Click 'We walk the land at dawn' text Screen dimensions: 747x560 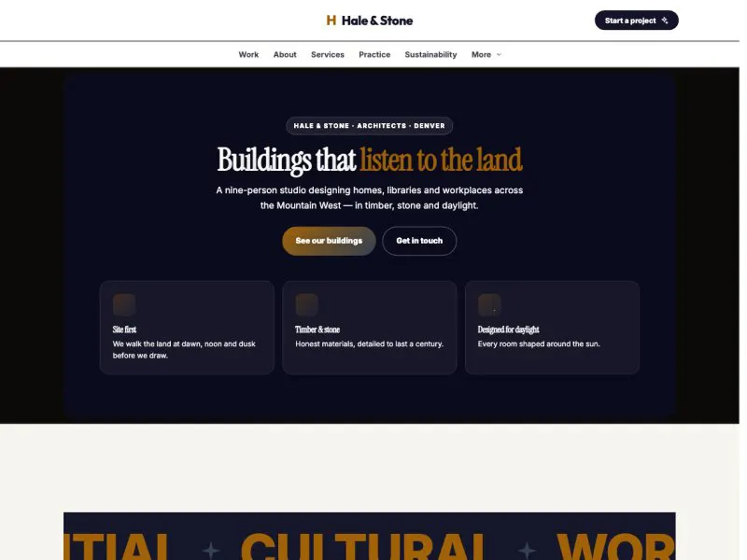click(184, 349)
